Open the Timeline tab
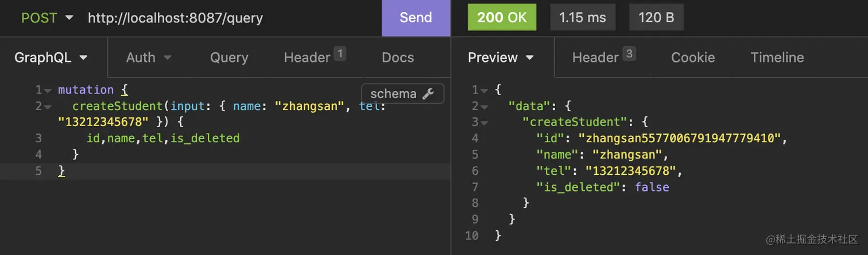Image resolution: width=868 pixels, height=255 pixels. (777, 57)
